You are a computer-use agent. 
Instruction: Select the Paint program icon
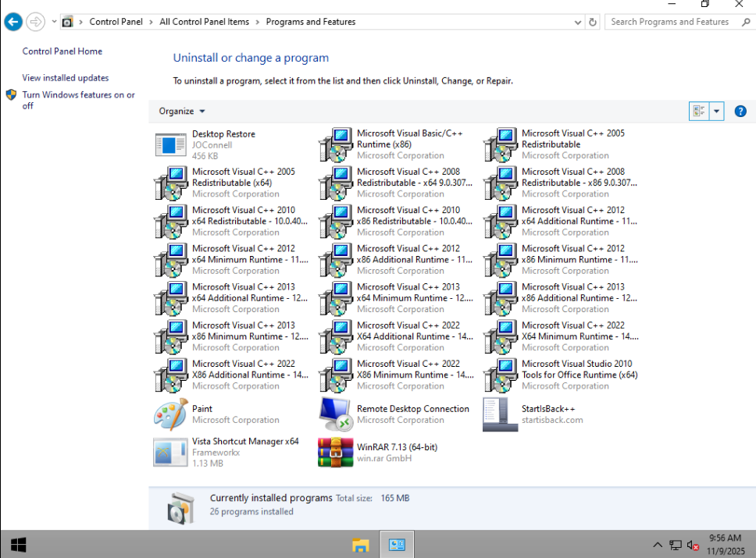(x=171, y=414)
